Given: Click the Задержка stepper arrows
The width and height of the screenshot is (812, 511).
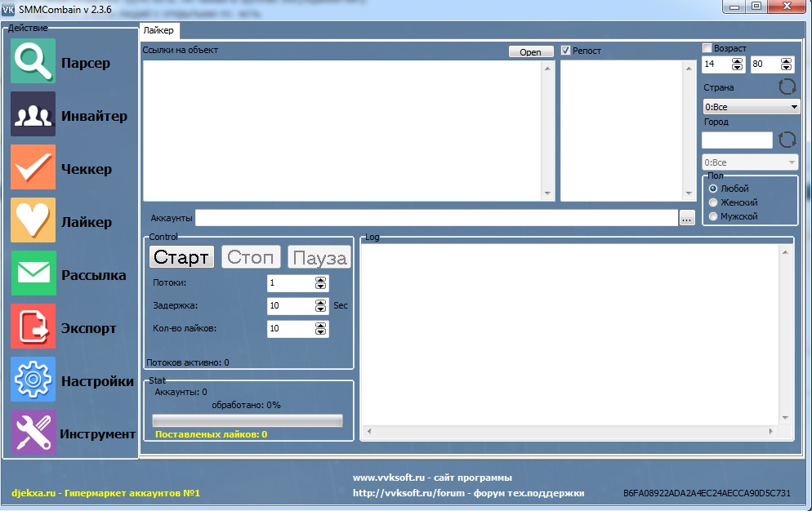Looking at the screenshot, I should click(320, 306).
